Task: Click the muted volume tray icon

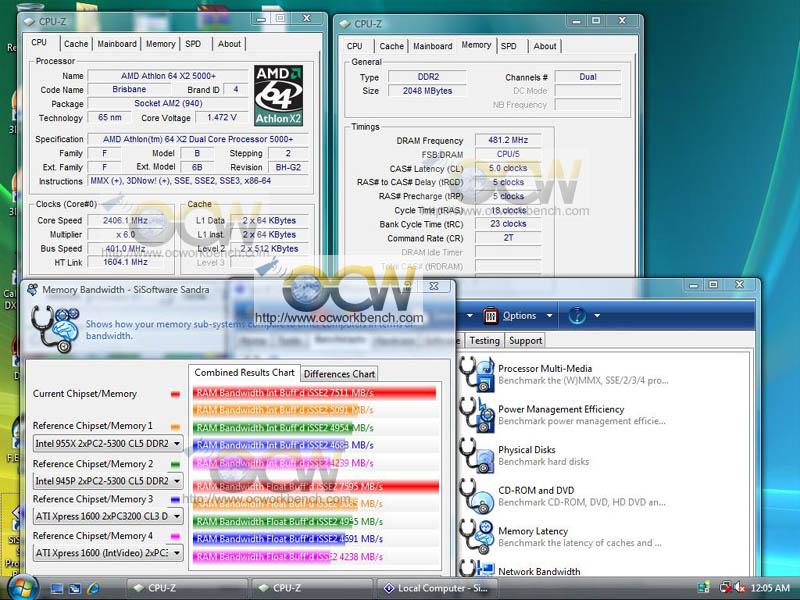Action: (x=740, y=588)
